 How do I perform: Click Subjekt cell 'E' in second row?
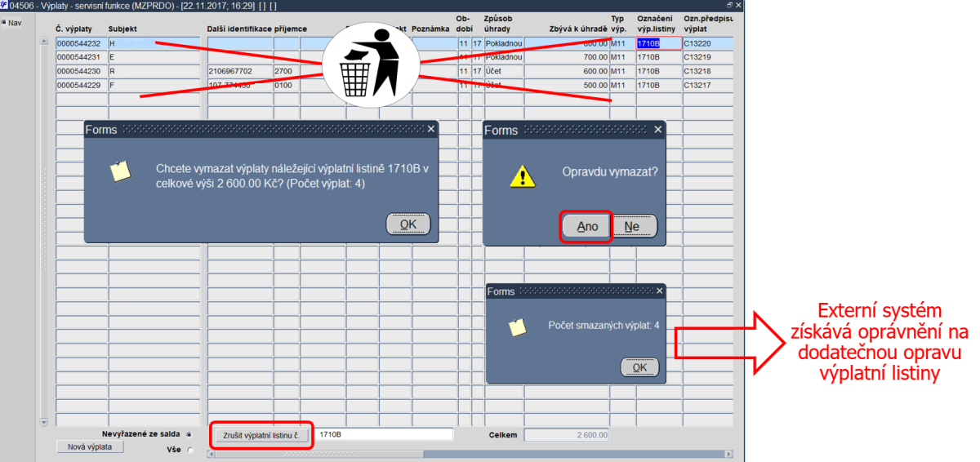click(x=154, y=57)
